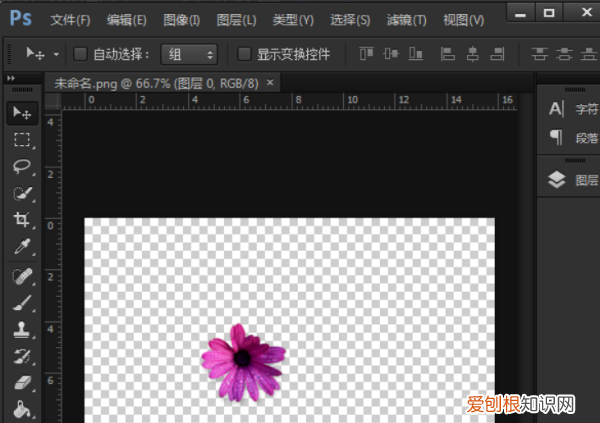Image resolution: width=600 pixels, height=423 pixels.
Task: Select the Paint Bucket tool
Action: click(x=22, y=409)
